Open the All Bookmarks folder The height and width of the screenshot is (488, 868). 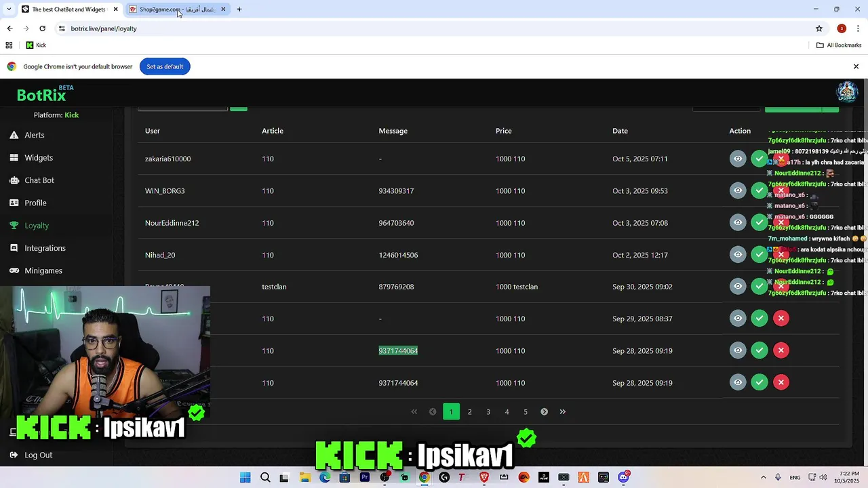click(839, 45)
